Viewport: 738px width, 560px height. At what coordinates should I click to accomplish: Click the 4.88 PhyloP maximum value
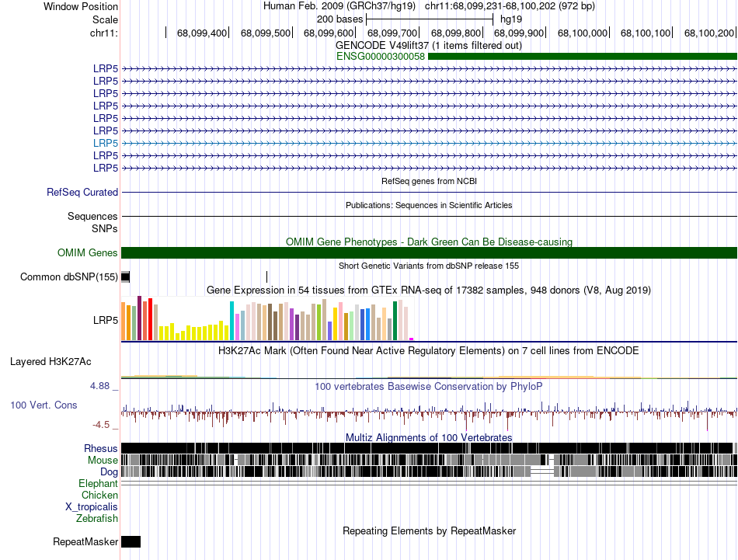coord(99,386)
